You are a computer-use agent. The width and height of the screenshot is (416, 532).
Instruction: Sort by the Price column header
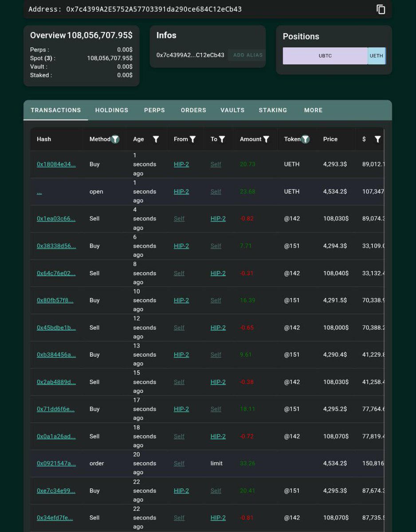pos(330,139)
